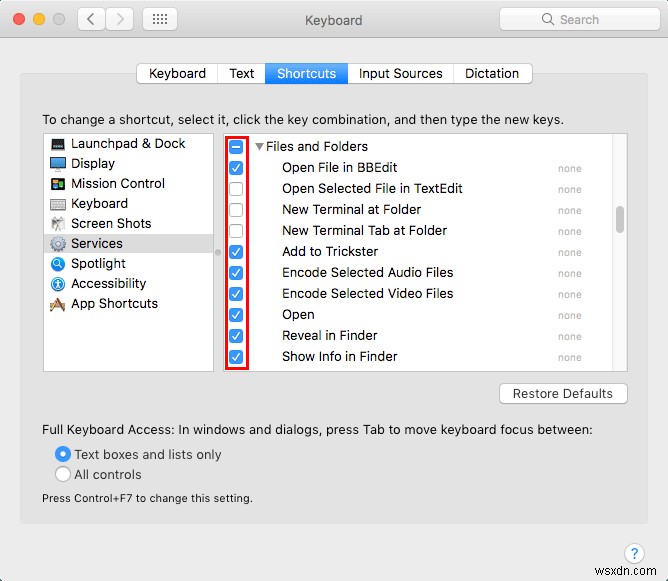Screen dimensions: 668x581
Task: Go forward with the right arrow
Action: coord(119,19)
